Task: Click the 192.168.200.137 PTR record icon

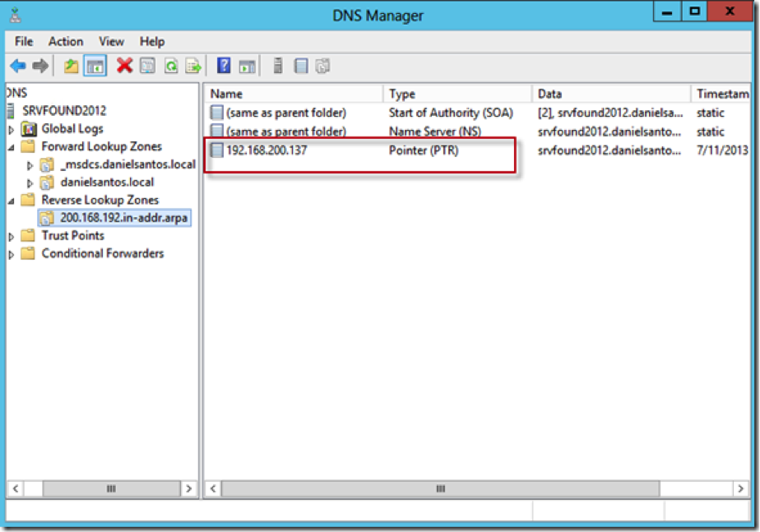Action: click(216, 150)
